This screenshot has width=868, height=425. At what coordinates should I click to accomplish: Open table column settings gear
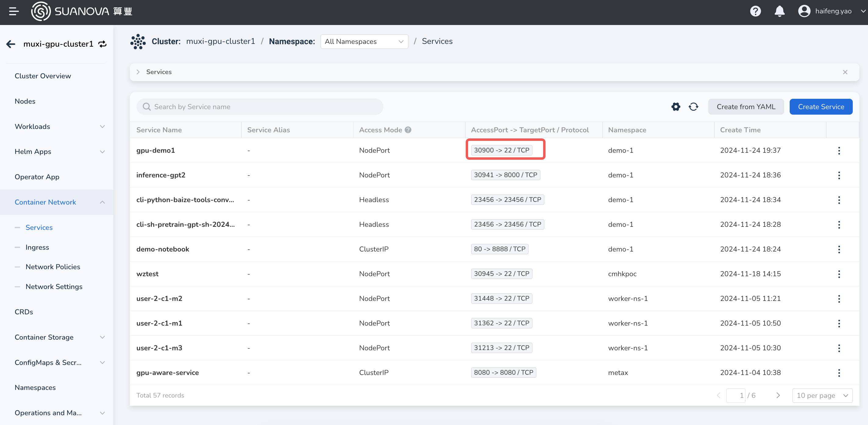click(676, 107)
